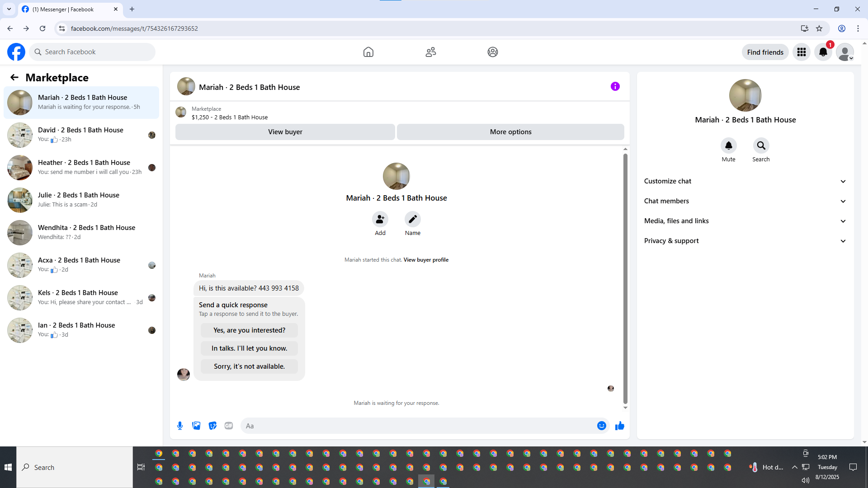This screenshot has width=868, height=488.
Task: Click the View buyer button
Action: coord(285,132)
